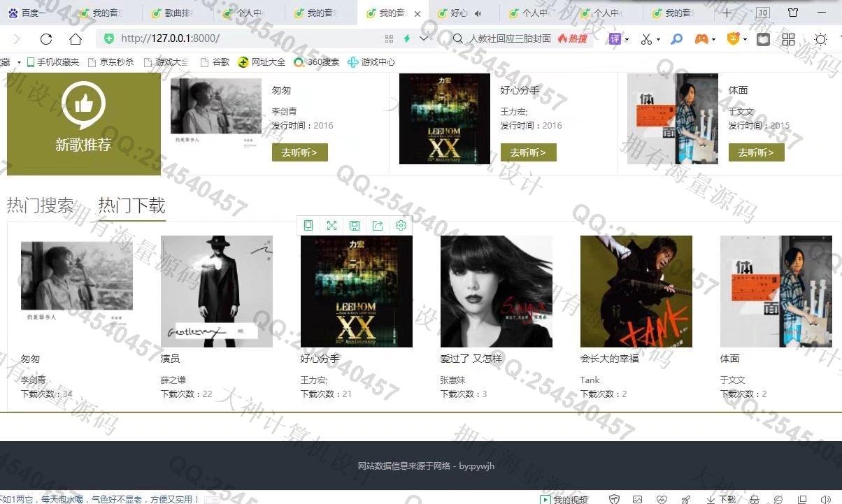Open the 游戏中心 bookmark
Image resolution: width=842 pixels, height=504 pixels.
[x=371, y=62]
